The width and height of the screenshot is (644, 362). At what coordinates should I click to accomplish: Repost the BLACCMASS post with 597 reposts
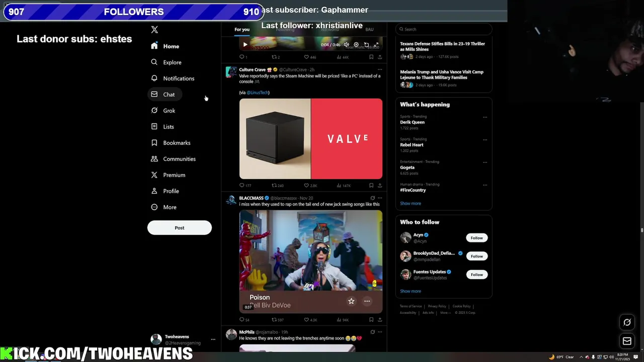(x=278, y=320)
